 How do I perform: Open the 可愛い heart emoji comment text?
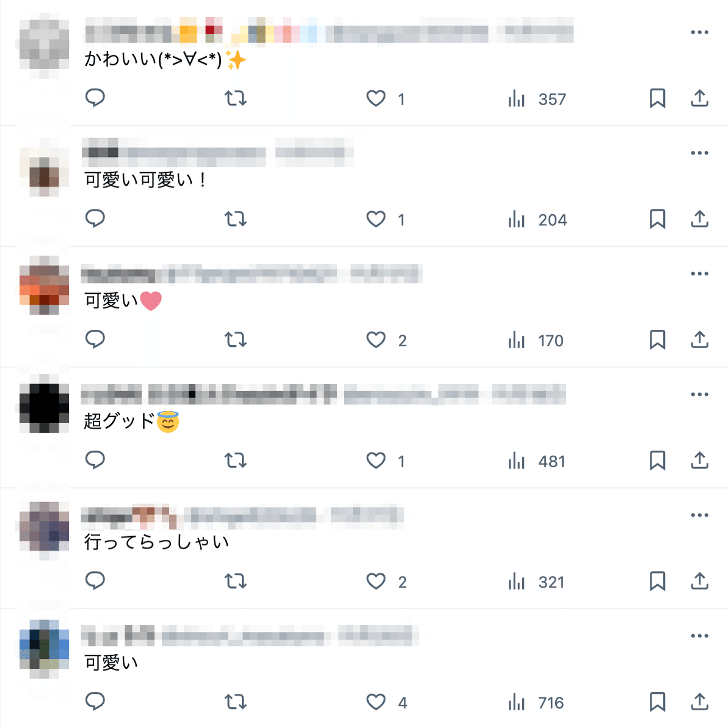(x=123, y=300)
